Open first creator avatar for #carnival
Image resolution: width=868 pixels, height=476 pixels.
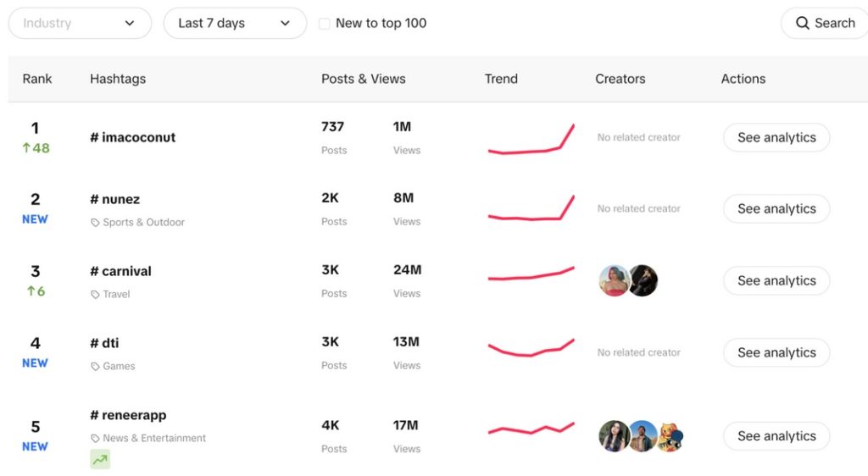coord(614,280)
